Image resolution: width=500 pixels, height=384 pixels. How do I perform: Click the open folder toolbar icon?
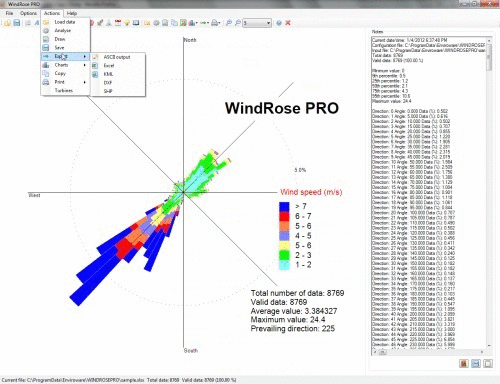(7, 23)
